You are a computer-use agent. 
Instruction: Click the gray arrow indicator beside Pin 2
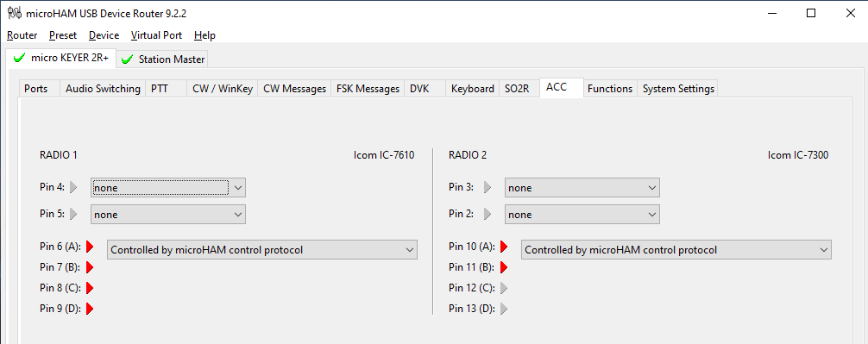[487, 214]
